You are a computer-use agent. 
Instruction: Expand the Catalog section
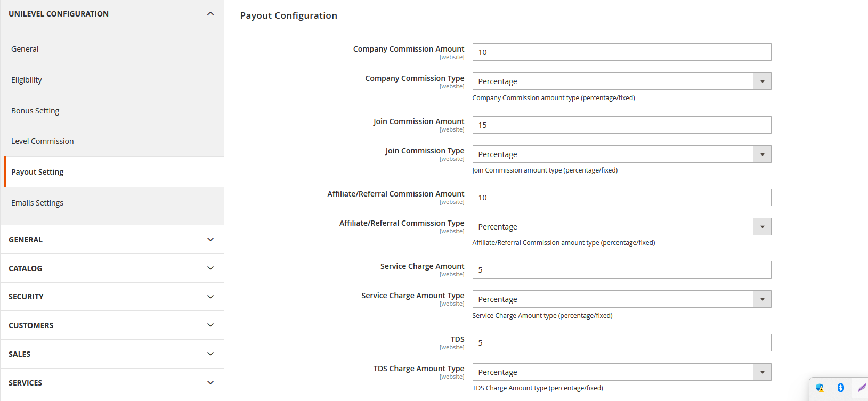coord(112,268)
